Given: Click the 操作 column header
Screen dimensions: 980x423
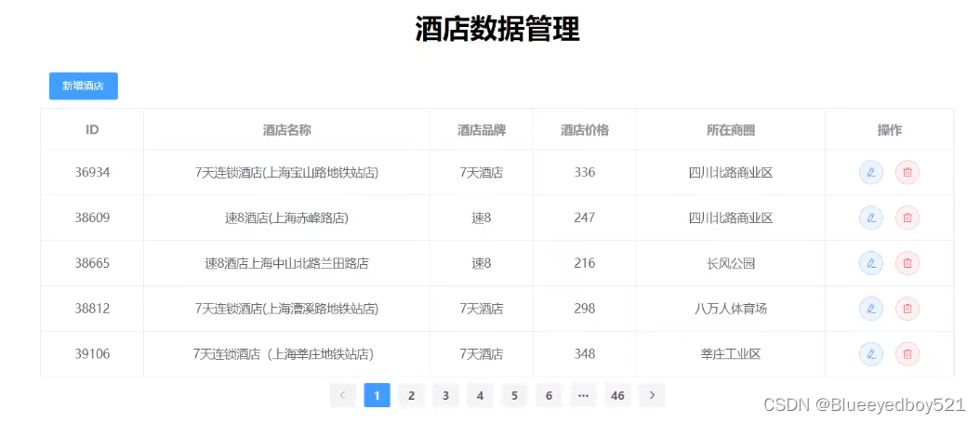Looking at the screenshot, I should pos(890,130).
